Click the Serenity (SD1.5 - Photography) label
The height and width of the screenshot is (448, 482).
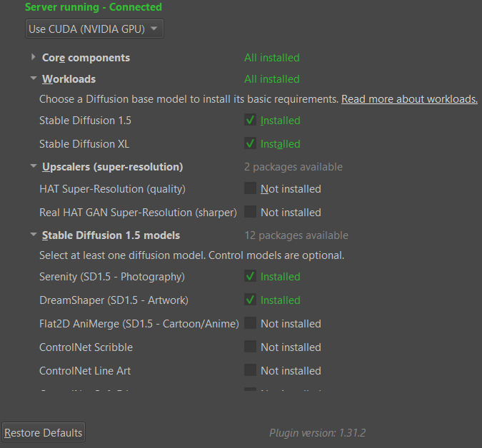(x=112, y=277)
